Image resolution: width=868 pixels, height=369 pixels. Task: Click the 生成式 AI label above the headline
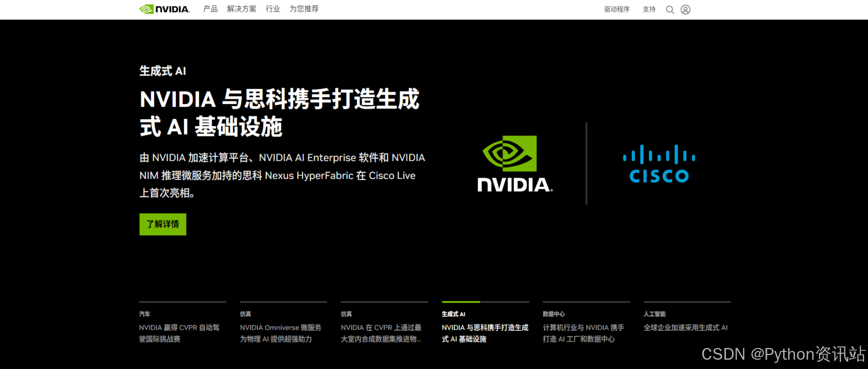tap(163, 71)
